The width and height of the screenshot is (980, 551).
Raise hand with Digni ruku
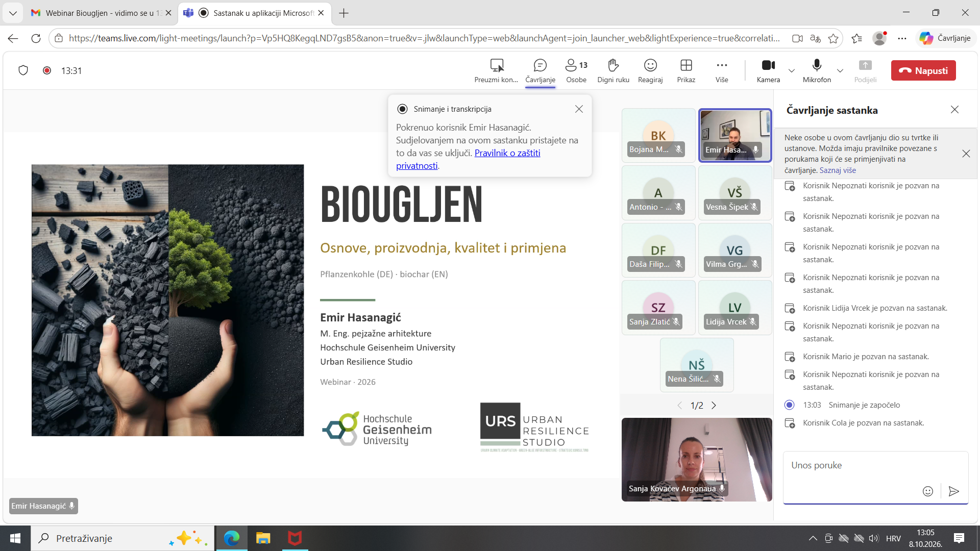point(613,71)
